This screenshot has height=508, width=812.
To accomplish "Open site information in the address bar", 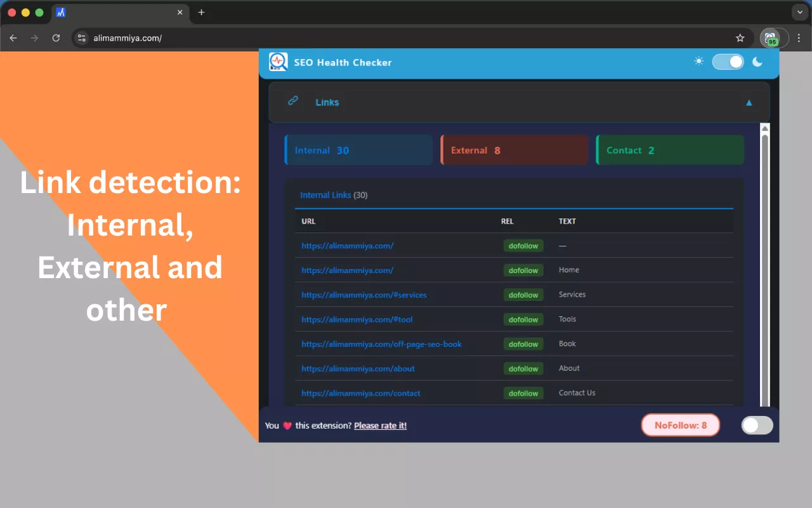I will [x=82, y=38].
